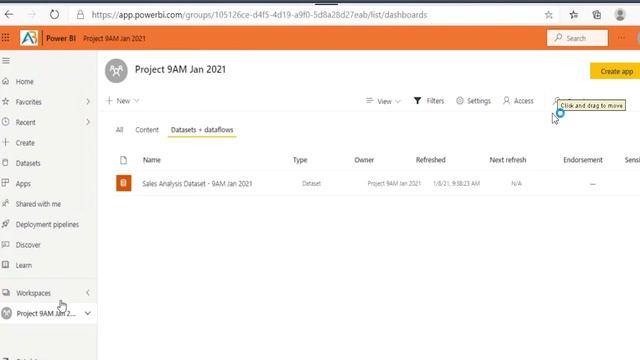640x360 pixels.
Task: Open Sales Analysis Dataset - 9AM Jan 2021
Action: (x=197, y=184)
